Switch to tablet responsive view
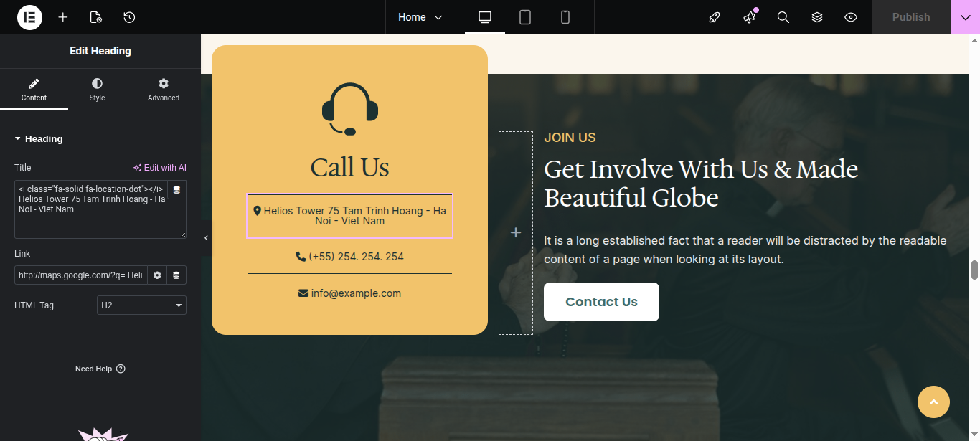Image resolution: width=980 pixels, height=441 pixels. coord(525,17)
